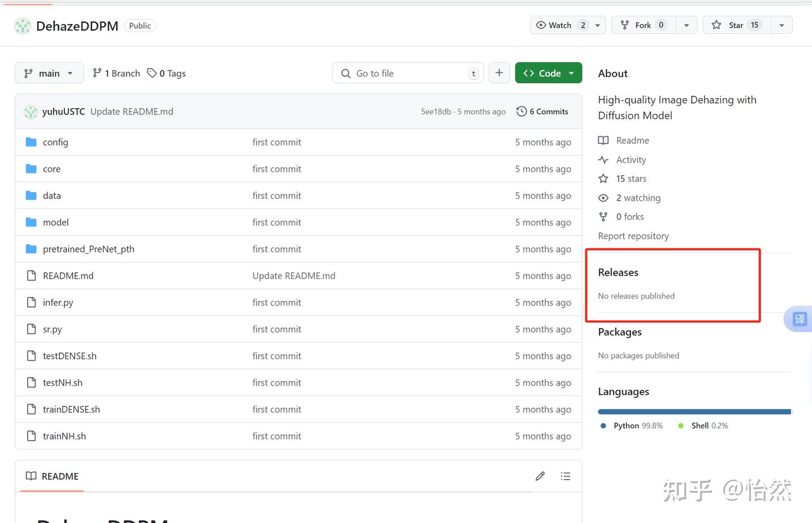Open the main branch dropdown
The width and height of the screenshot is (812, 523).
[49, 73]
